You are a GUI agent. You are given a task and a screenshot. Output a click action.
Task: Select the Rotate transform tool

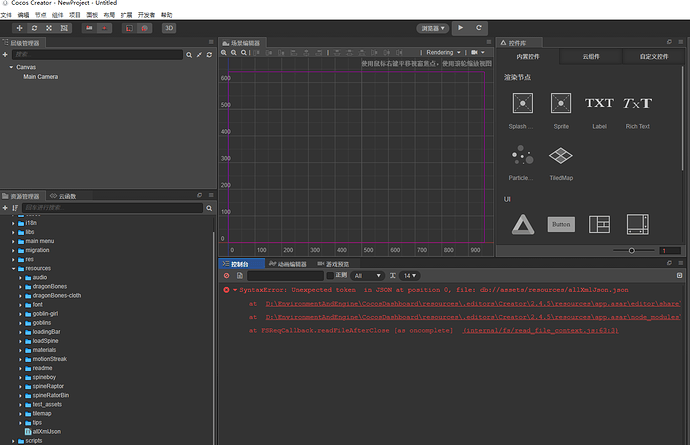pos(34,28)
